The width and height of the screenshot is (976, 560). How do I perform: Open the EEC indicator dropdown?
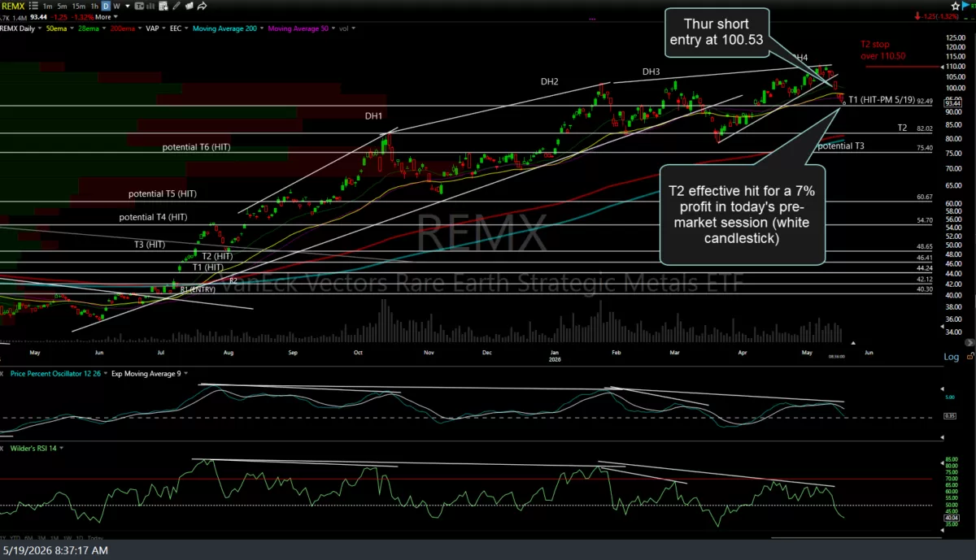186,28
